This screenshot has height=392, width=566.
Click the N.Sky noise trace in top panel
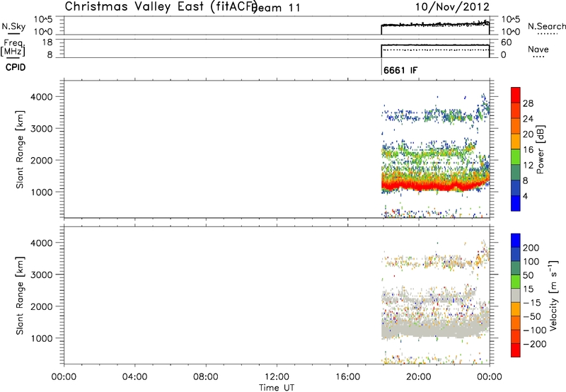tap(435, 25)
